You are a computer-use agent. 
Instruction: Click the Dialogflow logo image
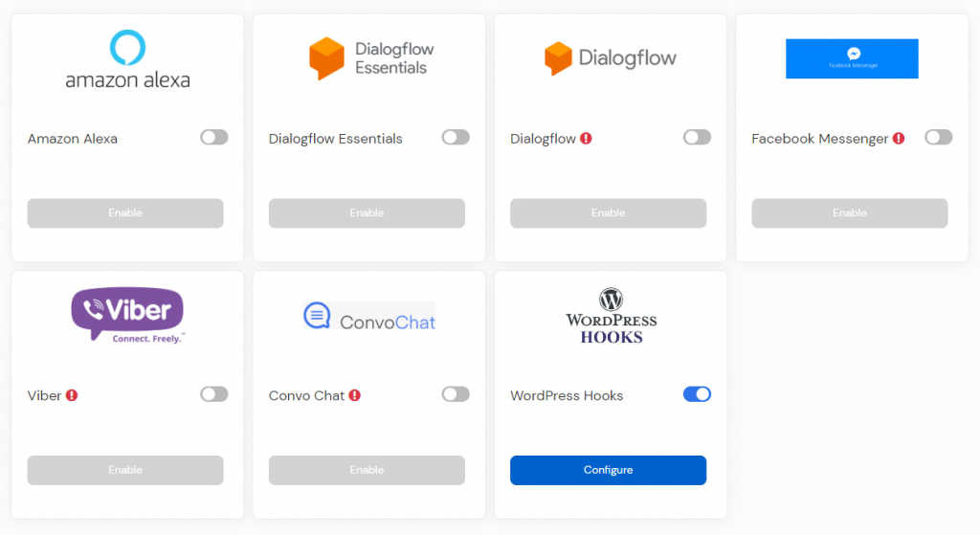[x=610, y=58]
